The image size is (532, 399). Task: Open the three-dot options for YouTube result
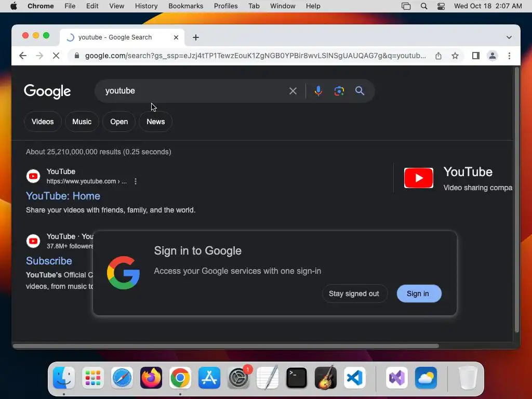[136, 181]
